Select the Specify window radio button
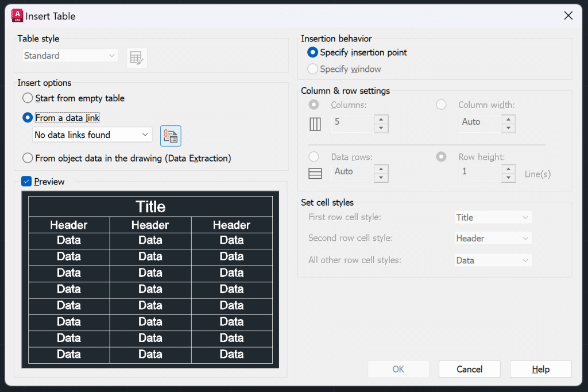The height and width of the screenshot is (392, 588). click(312, 68)
